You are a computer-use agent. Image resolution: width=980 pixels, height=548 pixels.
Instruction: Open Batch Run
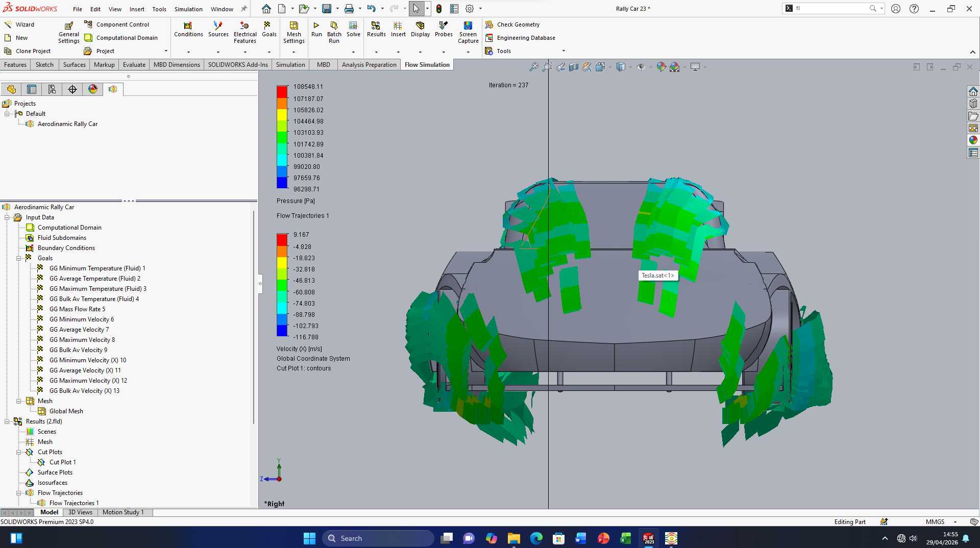(x=334, y=32)
